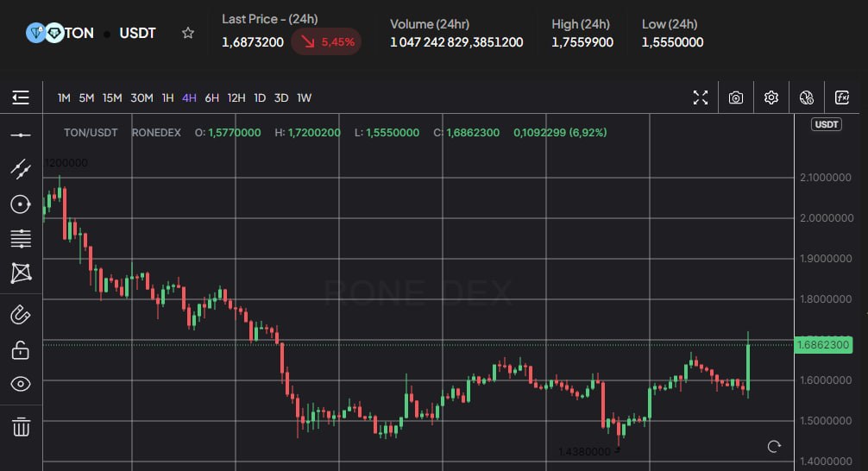This screenshot has width=868, height=471.
Task: Take a chart screenshot with camera icon
Action: [735, 97]
